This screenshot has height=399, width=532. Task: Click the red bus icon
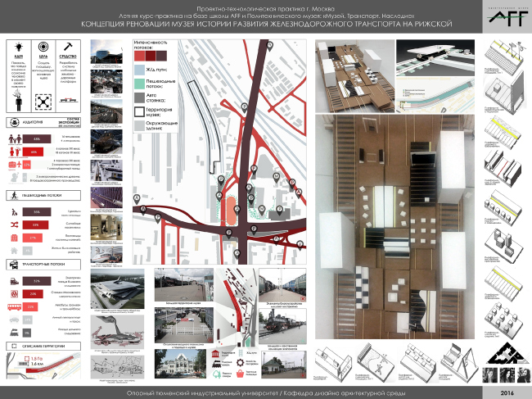[14, 306]
